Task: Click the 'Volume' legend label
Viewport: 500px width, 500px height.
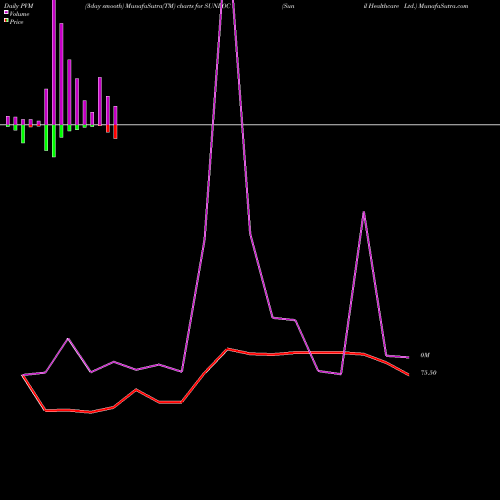Action: pos(19,14)
